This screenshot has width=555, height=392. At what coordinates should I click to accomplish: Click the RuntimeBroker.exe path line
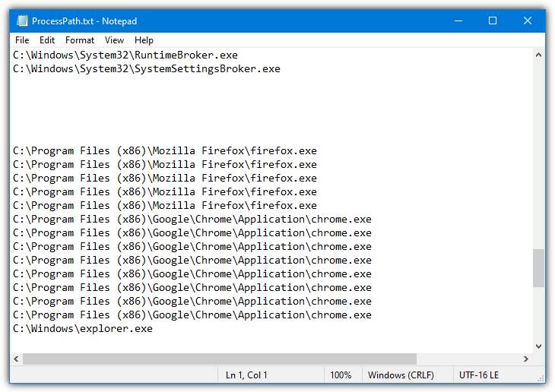click(125, 55)
